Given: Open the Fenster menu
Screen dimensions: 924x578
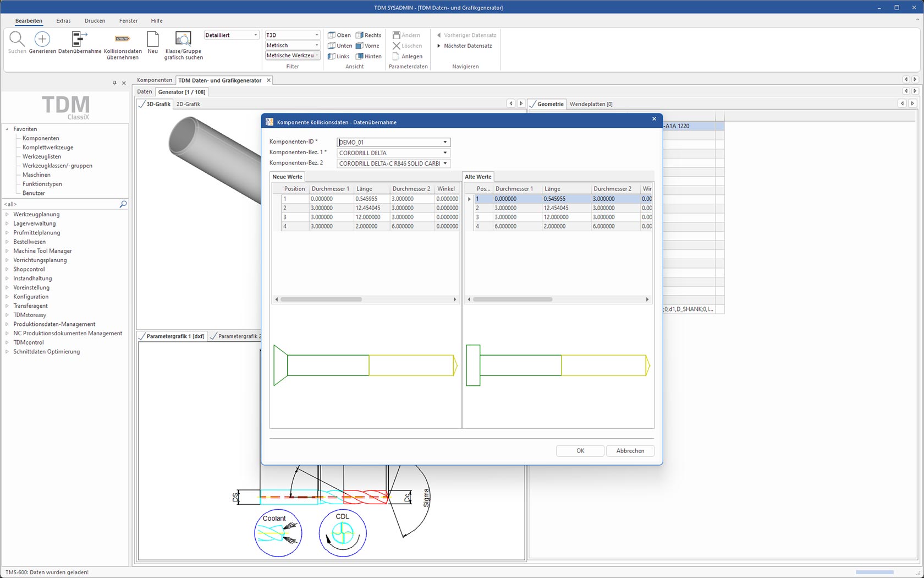Looking at the screenshot, I should (128, 21).
